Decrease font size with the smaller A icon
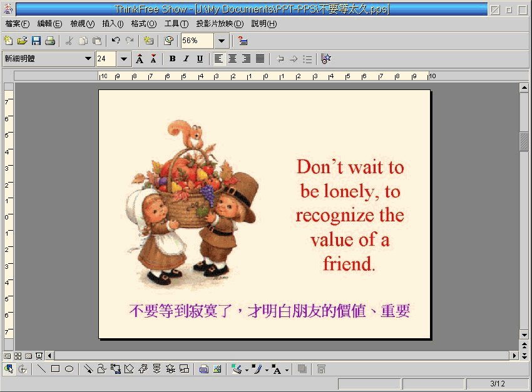532x392 pixels. [153, 59]
